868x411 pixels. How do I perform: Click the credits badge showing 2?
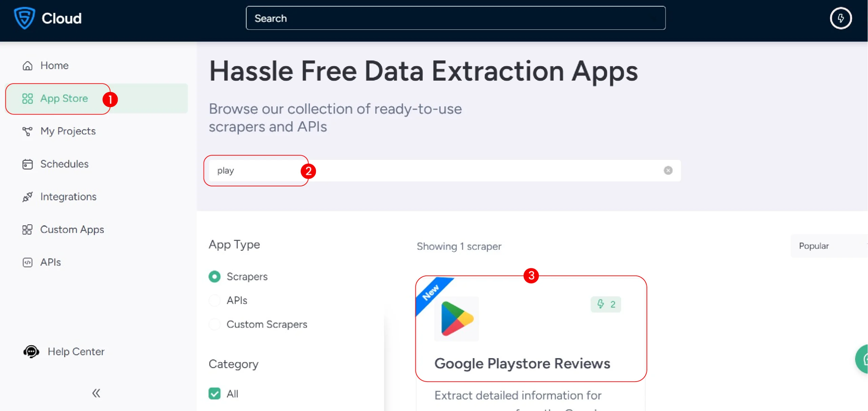[x=606, y=304]
